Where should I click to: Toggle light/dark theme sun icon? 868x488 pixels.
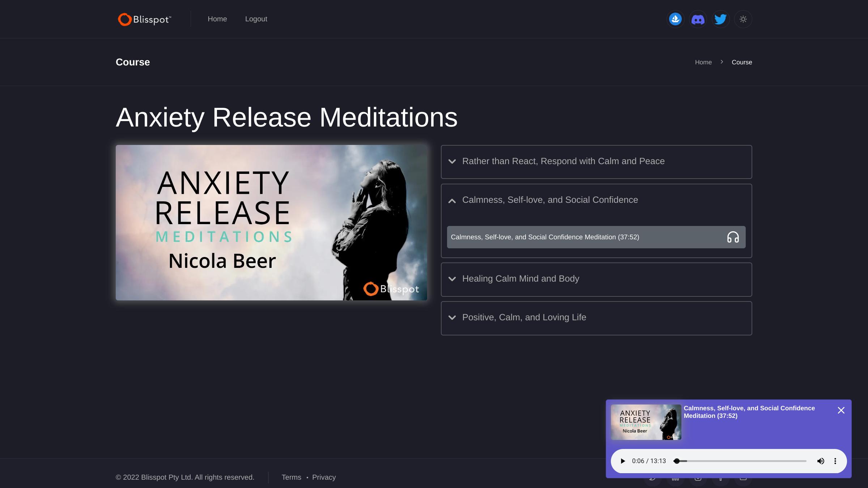coord(743,19)
